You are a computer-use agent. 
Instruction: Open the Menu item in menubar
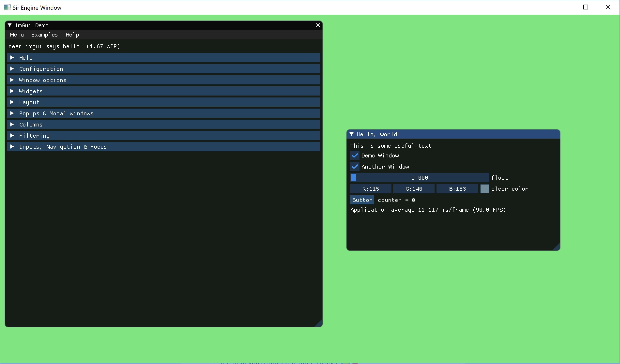coord(17,35)
